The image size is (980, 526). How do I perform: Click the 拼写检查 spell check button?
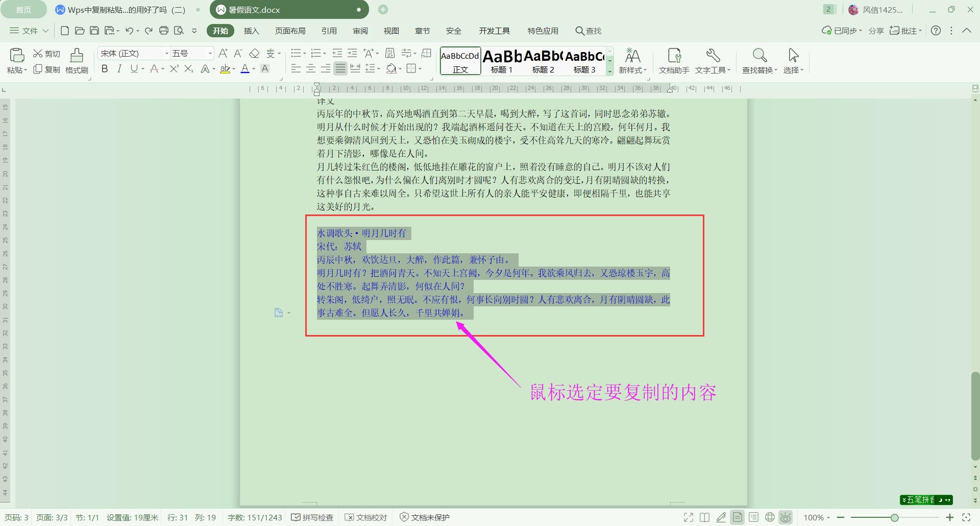(x=312, y=517)
